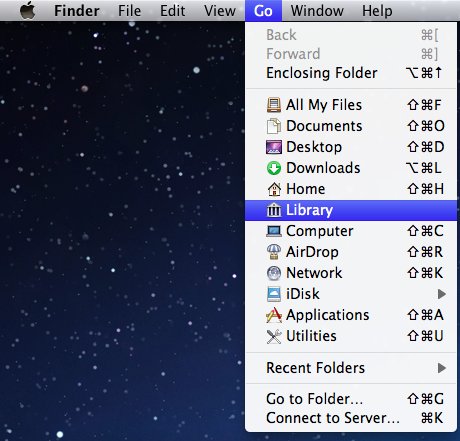
Task: Click the Computer monitor icon
Action: pos(274,231)
